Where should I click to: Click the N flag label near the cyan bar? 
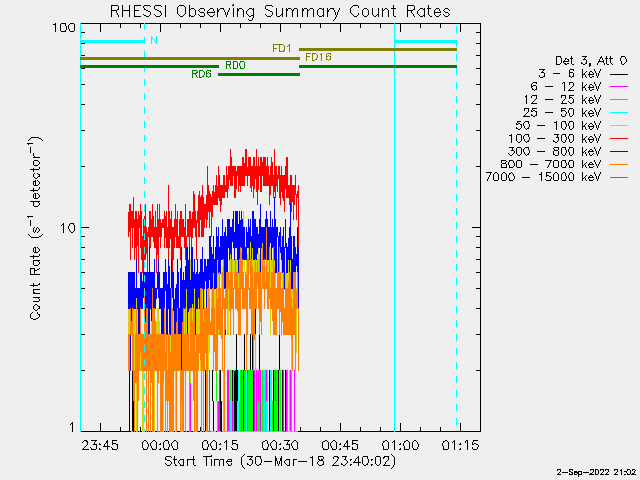[x=154, y=40]
